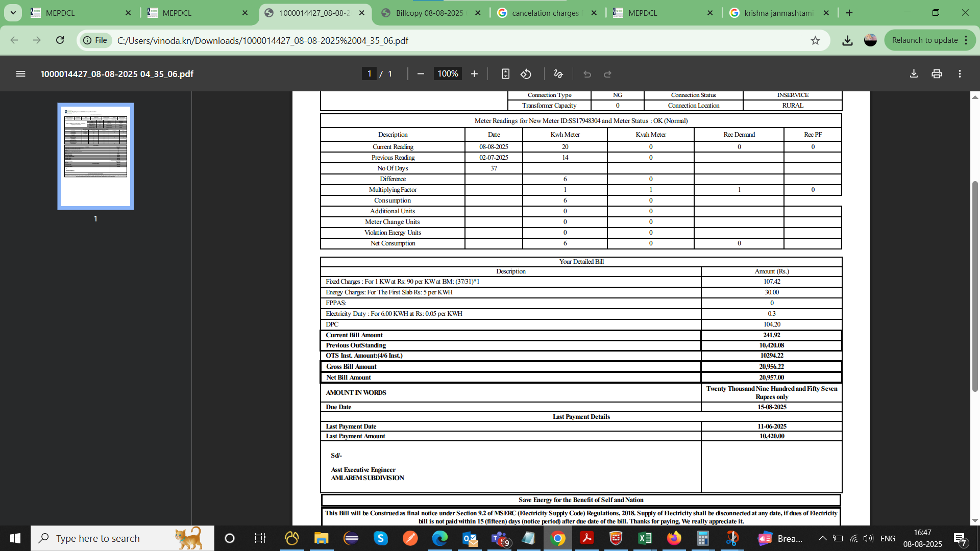980x551 pixels.
Task: Download the PDF from viewer toolbar
Action: point(914,74)
